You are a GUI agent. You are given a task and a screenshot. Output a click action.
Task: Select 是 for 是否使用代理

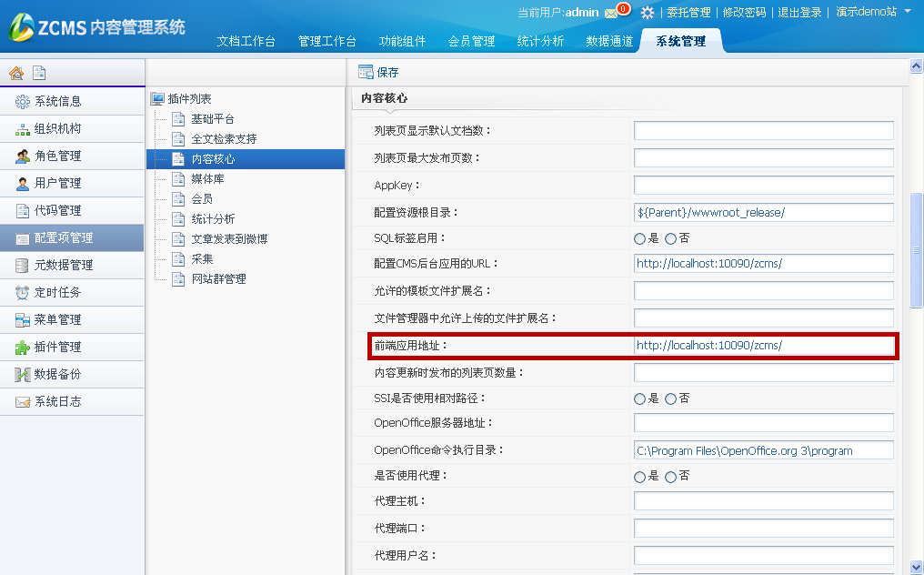[x=639, y=477]
